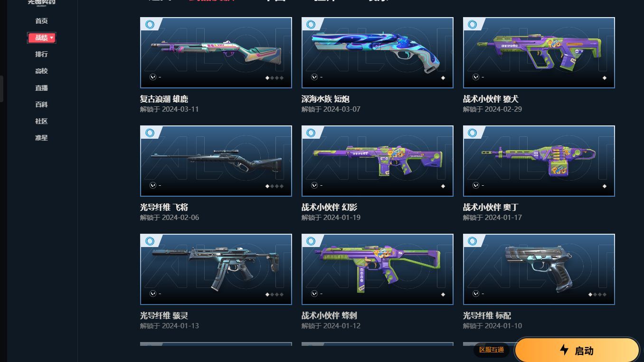
Task: Open the 首页 sidebar menu item
Action: click(x=41, y=21)
